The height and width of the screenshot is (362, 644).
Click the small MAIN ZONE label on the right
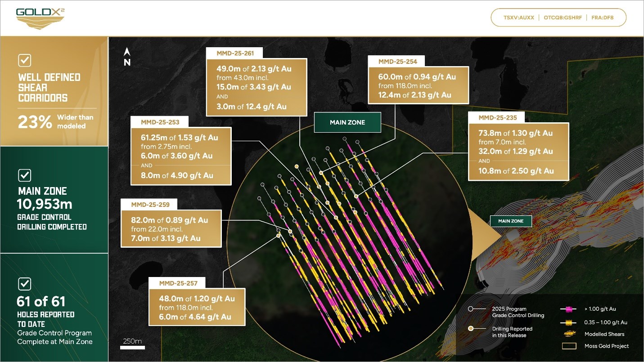[511, 221]
